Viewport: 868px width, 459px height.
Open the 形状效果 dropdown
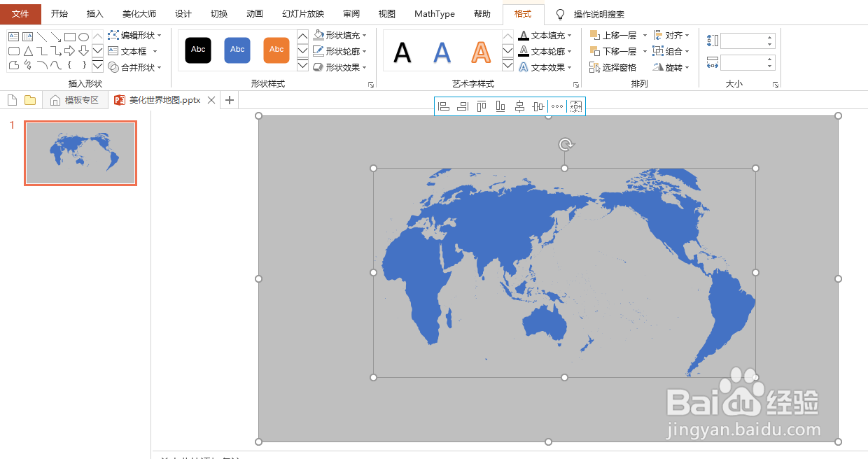339,68
